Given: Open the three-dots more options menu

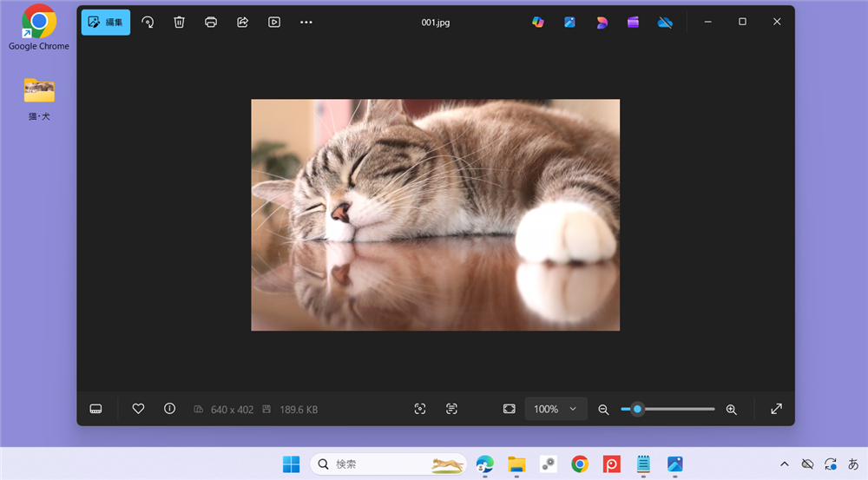Looking at the screenshot, I should coord(306,23).
